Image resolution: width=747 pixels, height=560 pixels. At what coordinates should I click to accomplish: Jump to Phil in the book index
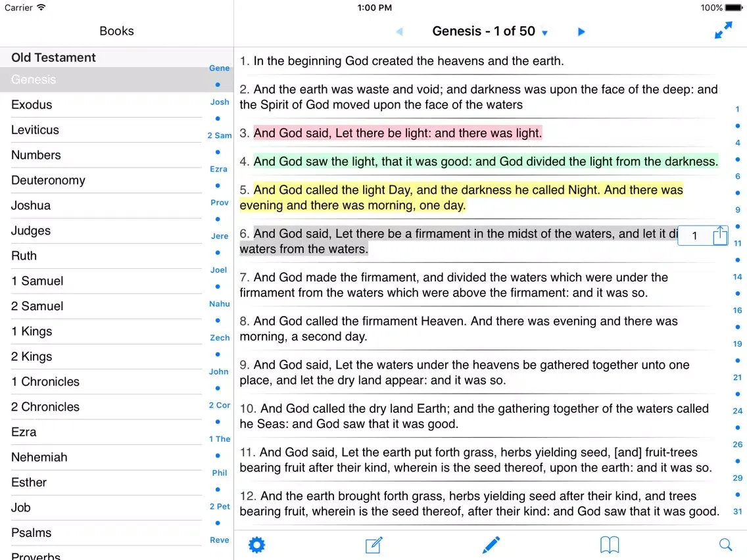pyautogui.click(x=220, y=473)
